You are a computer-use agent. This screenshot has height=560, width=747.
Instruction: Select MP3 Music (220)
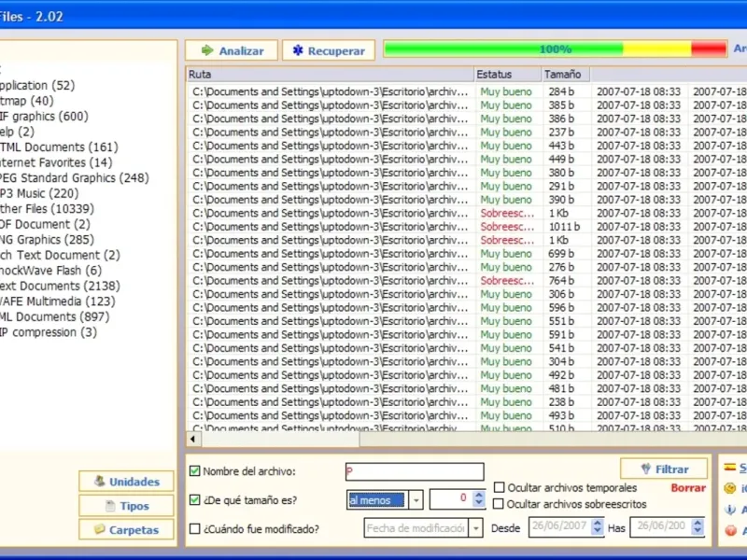pos(38,193)
